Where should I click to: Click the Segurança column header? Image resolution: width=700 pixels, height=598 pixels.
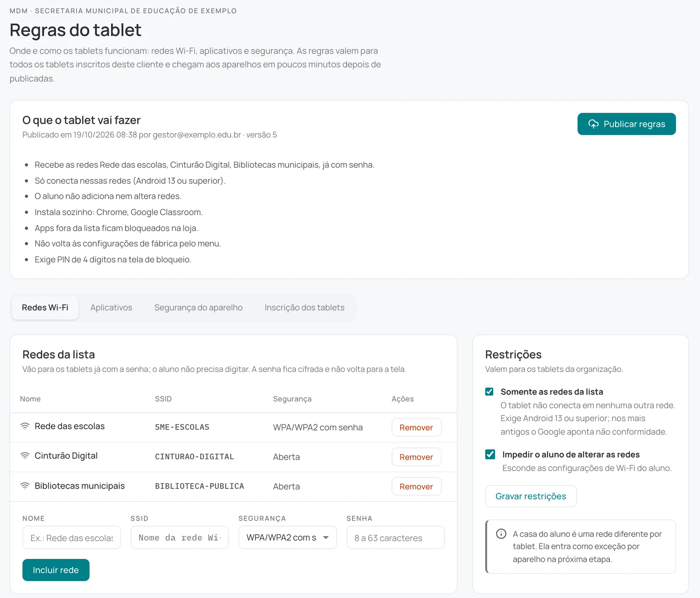(x=292, y=399)
